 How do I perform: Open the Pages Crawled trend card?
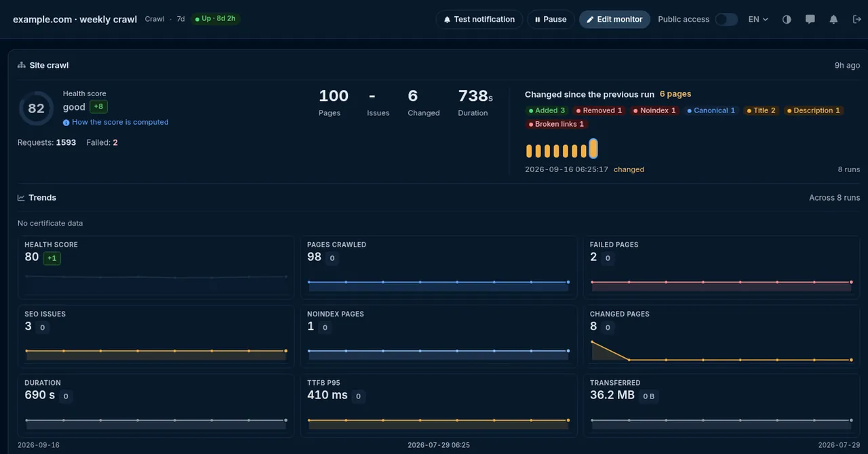pyautogui.click(x=438, y=268)
